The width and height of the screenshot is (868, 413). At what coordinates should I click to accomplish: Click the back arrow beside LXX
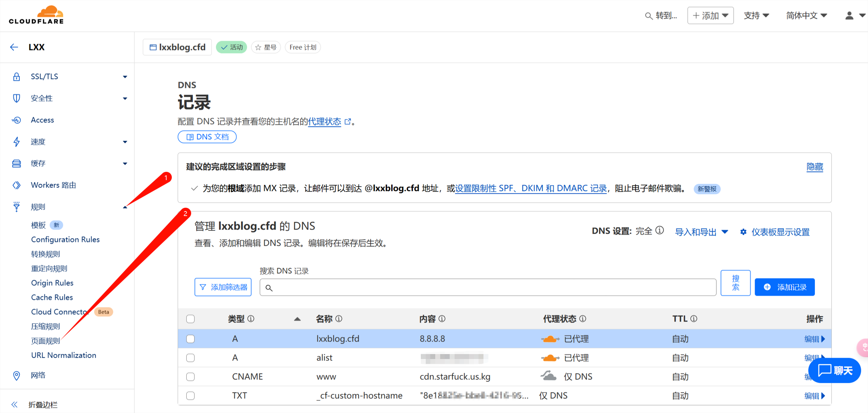point(14,47)
